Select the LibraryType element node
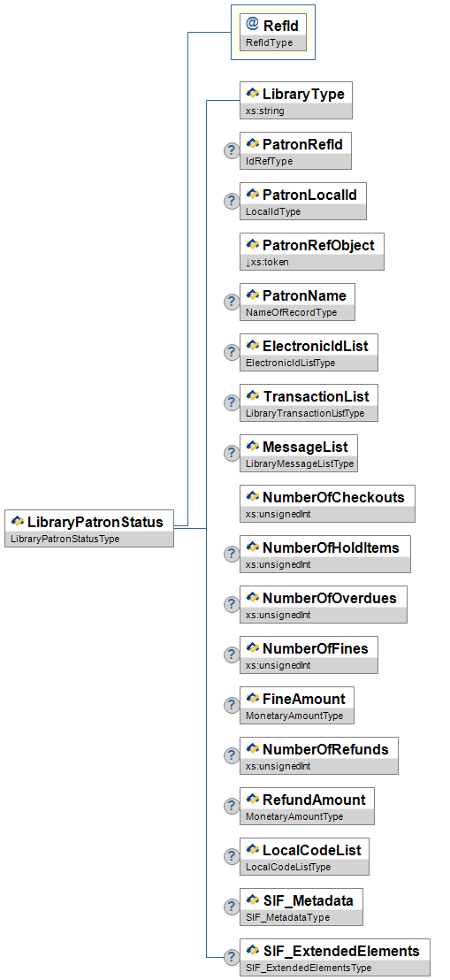This screenshot has height=980, width=450. tap(295, 100)
